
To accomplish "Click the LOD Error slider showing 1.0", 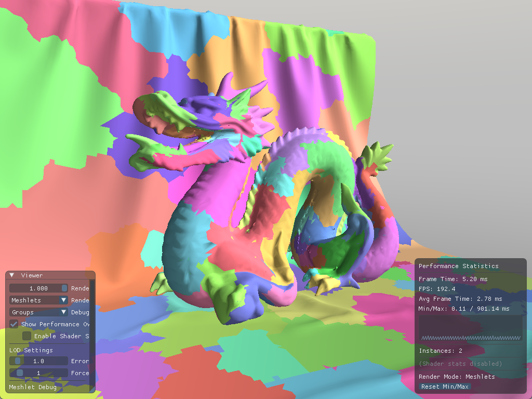I will (38, 361).
